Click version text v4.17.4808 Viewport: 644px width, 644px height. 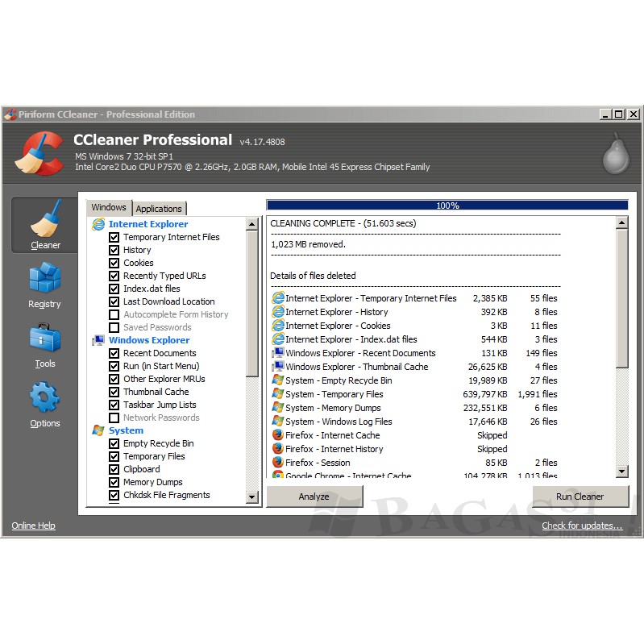(263, 142)
